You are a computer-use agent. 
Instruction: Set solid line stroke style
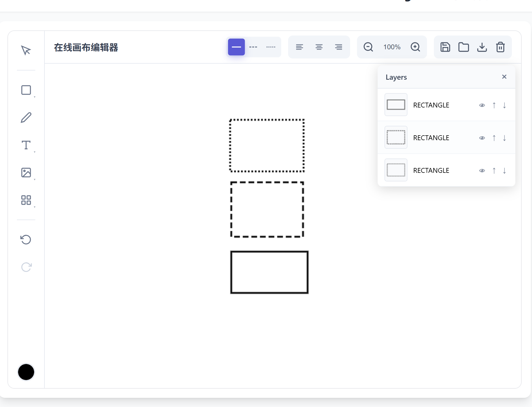point(236,47)
